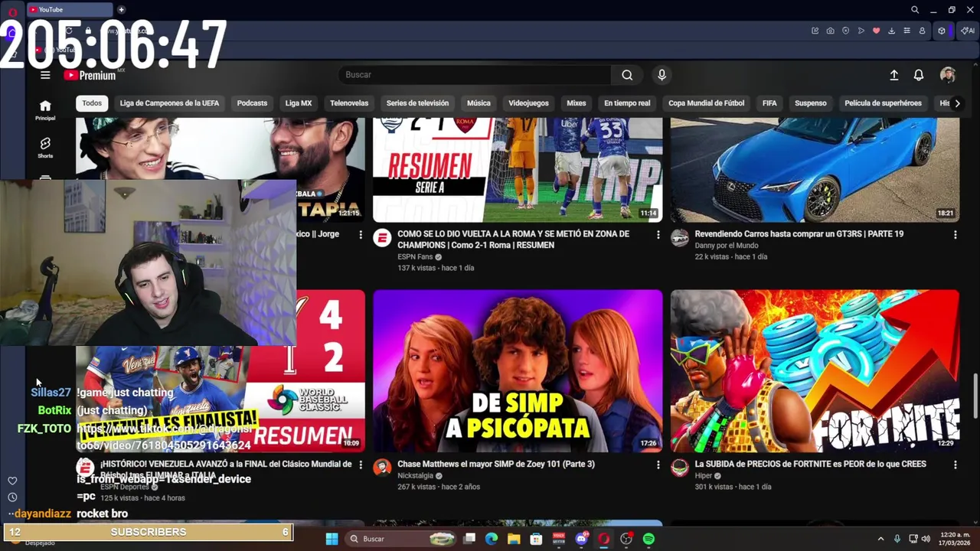Screen dimensions: 980x551
Task: Select the Liga MX chip
Action: 299,103
